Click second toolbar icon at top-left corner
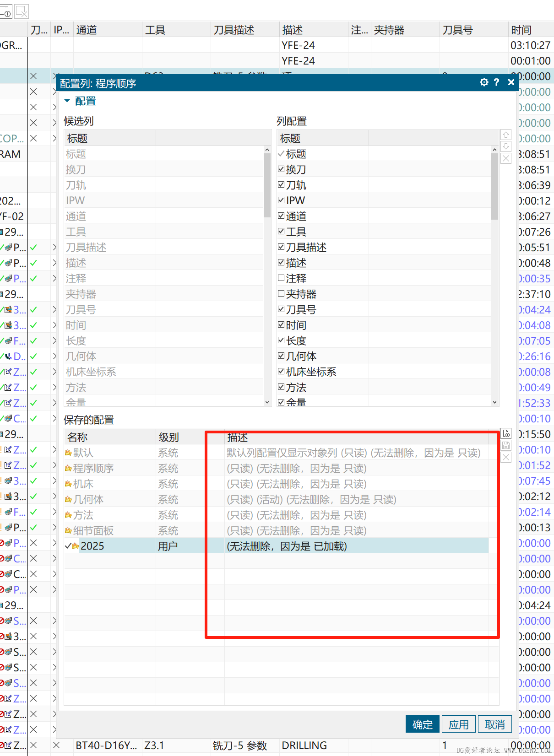Viewport: 554px width, 756px height. (x=21, y=11)
